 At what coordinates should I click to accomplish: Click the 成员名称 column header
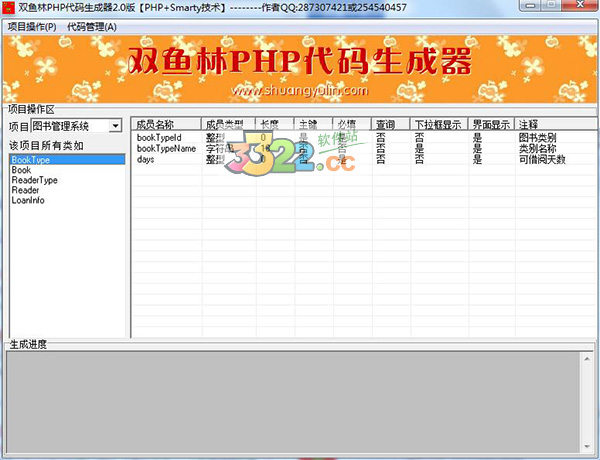[166, 124]
